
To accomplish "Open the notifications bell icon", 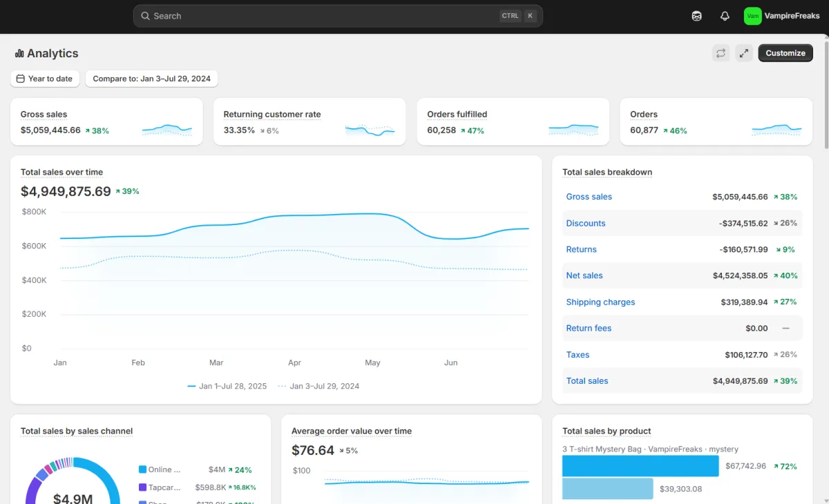I will pos(725,16).
